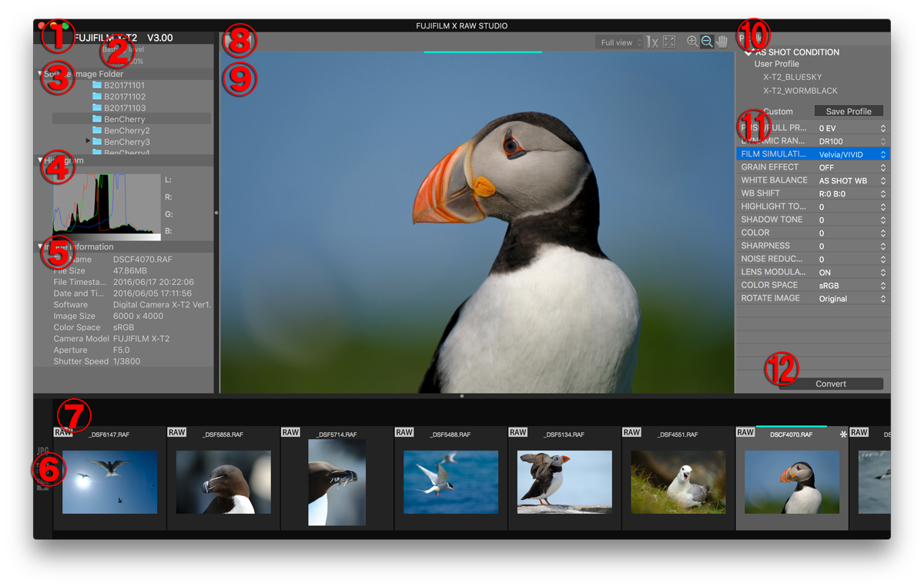Expand the BenCherry3 folder arrow
The image size is (924, 587).
pos(88,142)
